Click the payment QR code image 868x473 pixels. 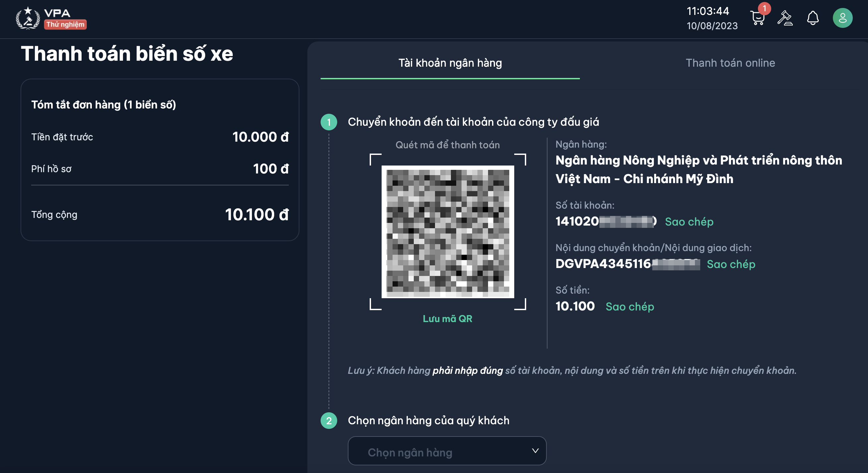pos(448,232)
